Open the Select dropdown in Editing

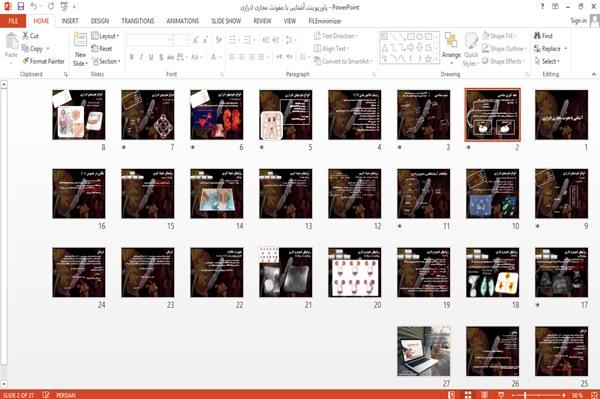coord(548,61)
